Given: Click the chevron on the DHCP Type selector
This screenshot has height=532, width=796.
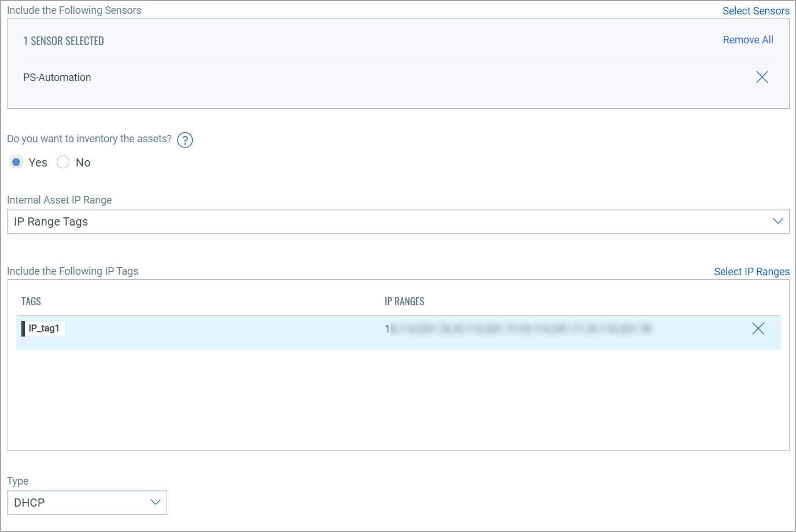Looking at the screenshot, I should tap(155, 502).
